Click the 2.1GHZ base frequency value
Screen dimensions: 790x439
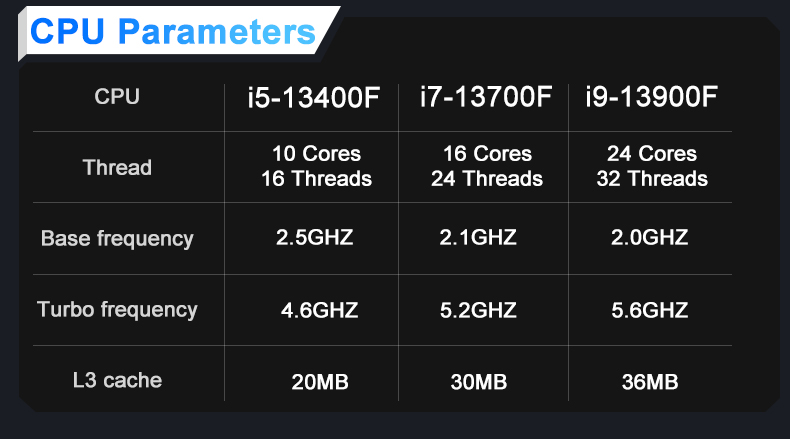pos(478,237)
